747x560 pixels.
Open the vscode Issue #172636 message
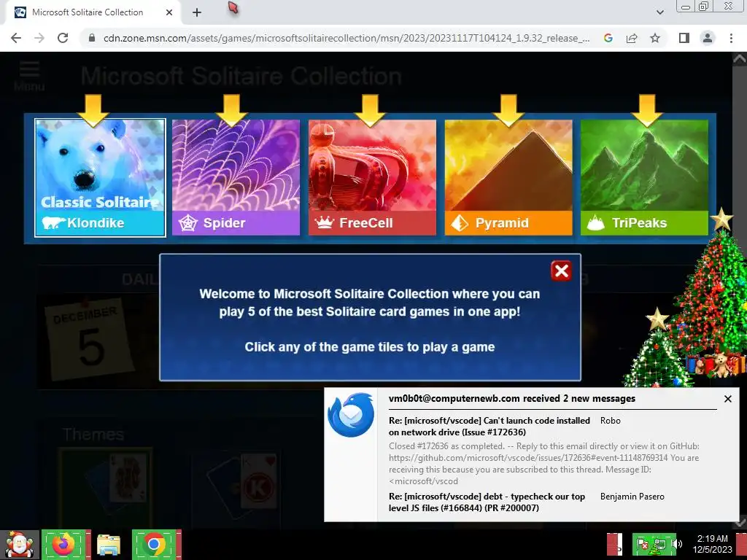click(x=489, y=426)
